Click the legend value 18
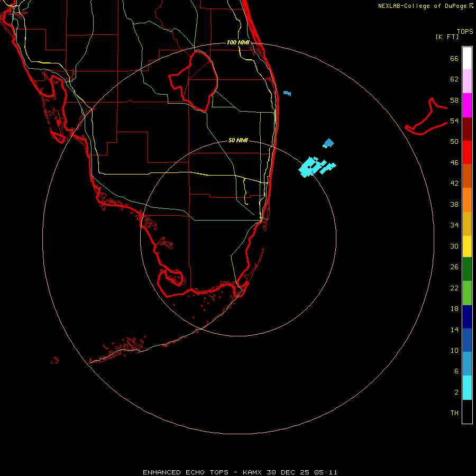Screen dimensions: 476x476 tap(454, 309)
